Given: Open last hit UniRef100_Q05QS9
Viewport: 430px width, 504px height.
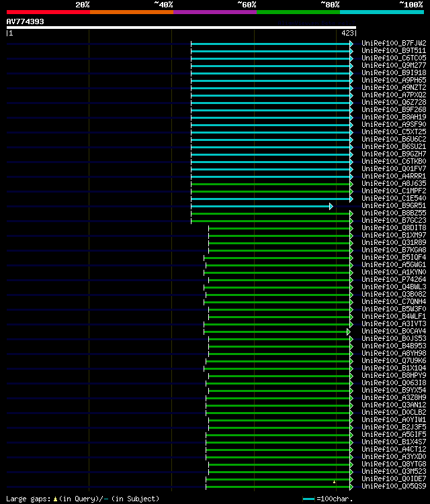Looking at the screenshot, I should 394,487.
